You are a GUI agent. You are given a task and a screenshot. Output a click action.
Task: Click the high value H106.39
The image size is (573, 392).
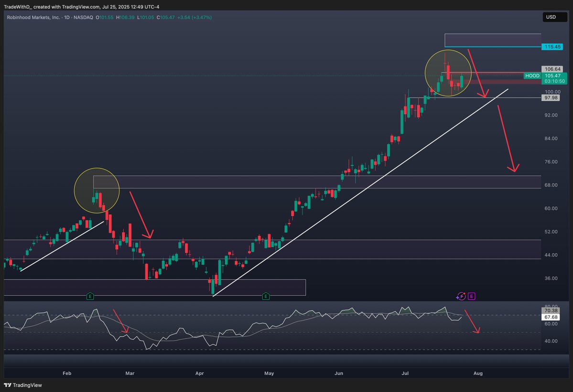point(125,17)
